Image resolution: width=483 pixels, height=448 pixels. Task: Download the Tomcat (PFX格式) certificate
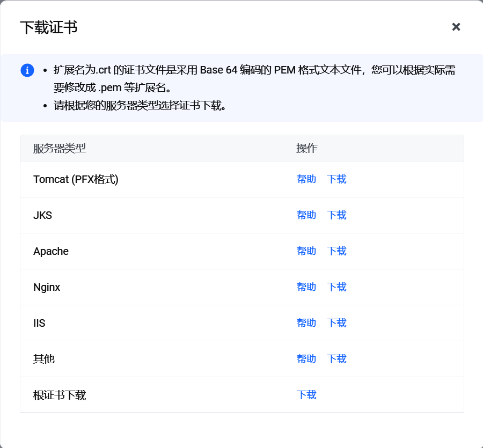click(336, 179)
